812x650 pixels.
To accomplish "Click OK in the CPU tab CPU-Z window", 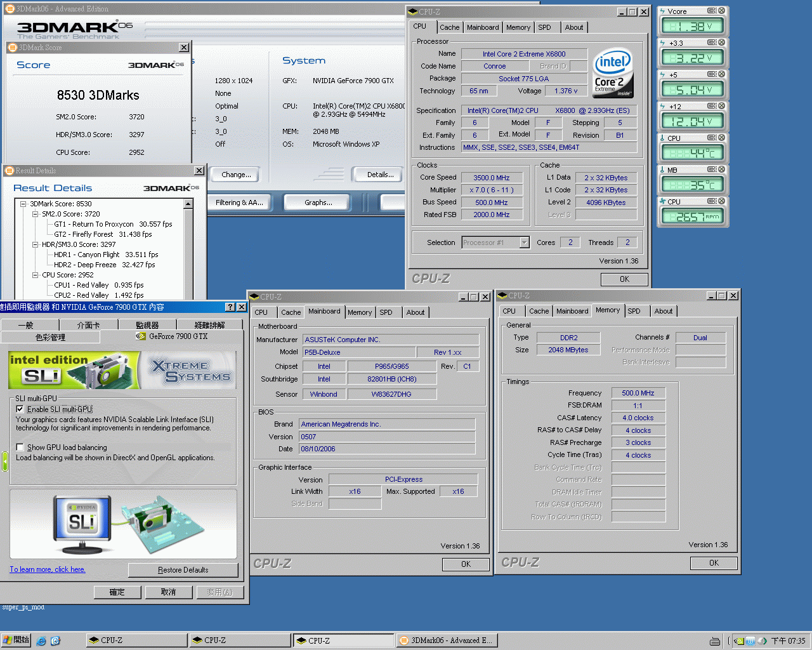I will click(624, 279).
